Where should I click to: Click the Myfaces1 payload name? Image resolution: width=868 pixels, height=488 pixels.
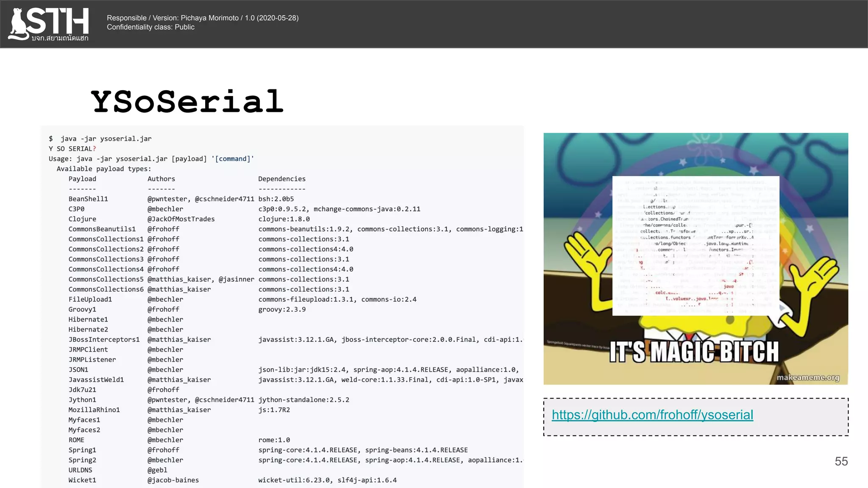[84, 420]
